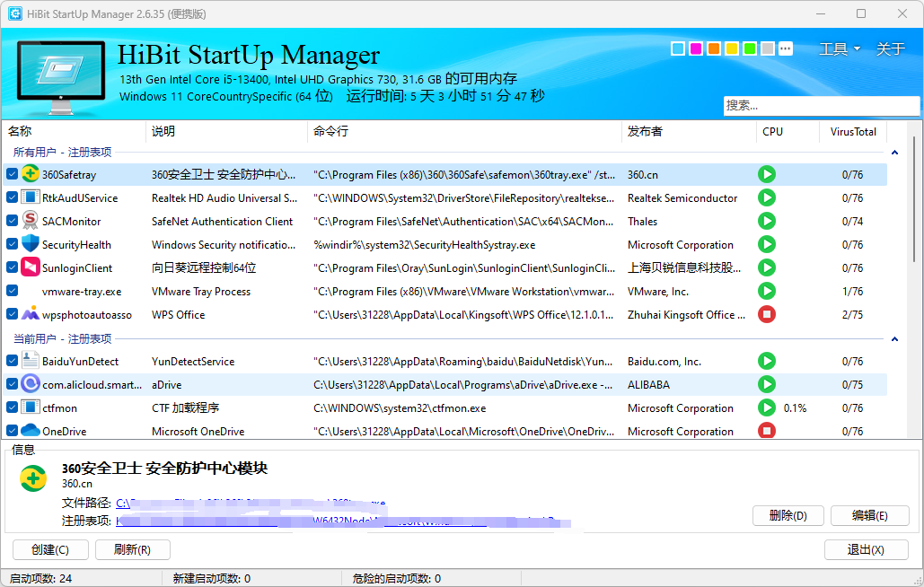Select the orange theme swatch
This screenshot has width=924, height=587.
click(x=714, y=48)
